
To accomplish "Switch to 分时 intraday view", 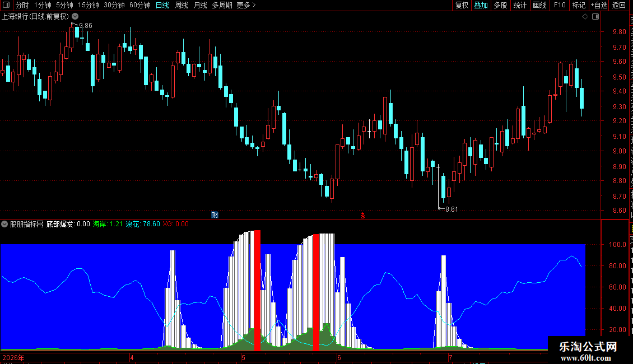I will pos(22,5).
